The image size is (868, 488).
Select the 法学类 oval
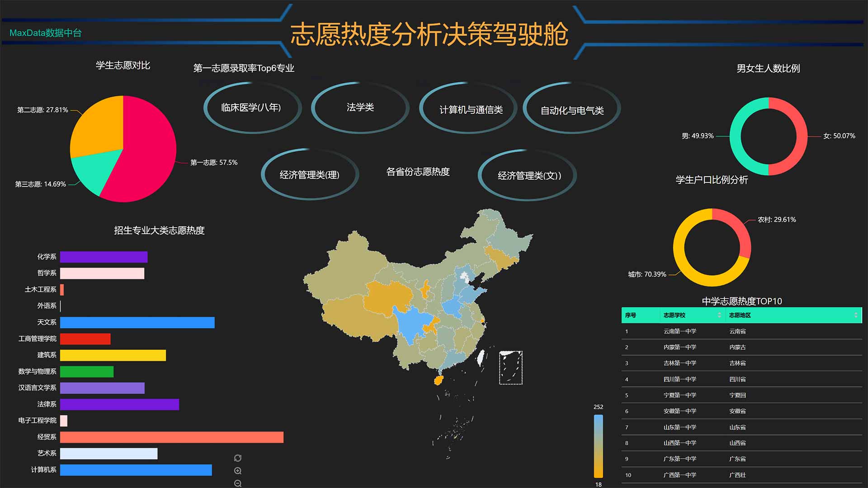pos(360,108)
